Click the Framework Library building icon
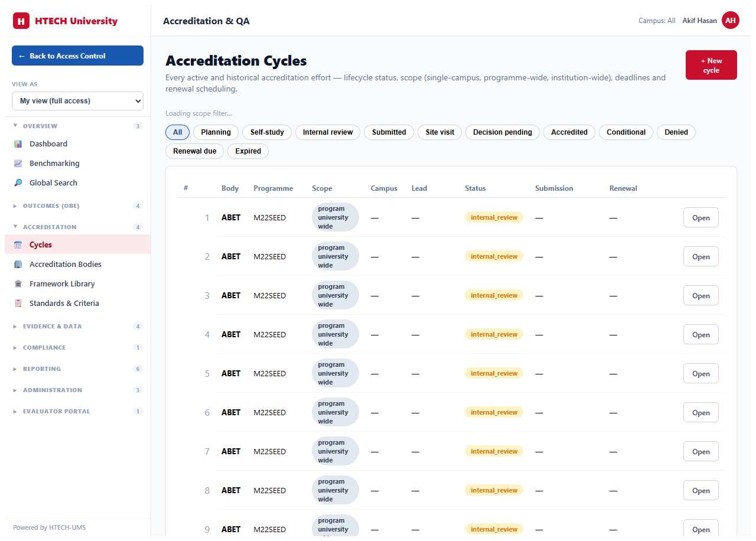756x541 pixels. point(18,283)
